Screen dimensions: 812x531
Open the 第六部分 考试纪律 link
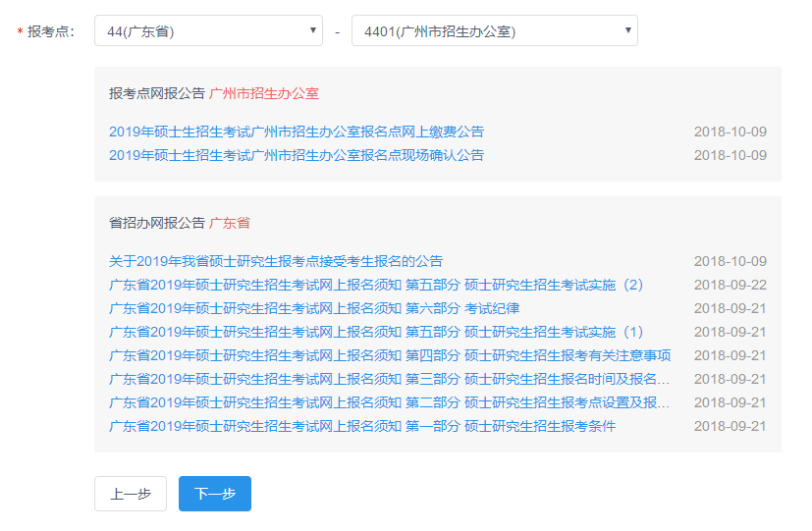click(313, 308)
